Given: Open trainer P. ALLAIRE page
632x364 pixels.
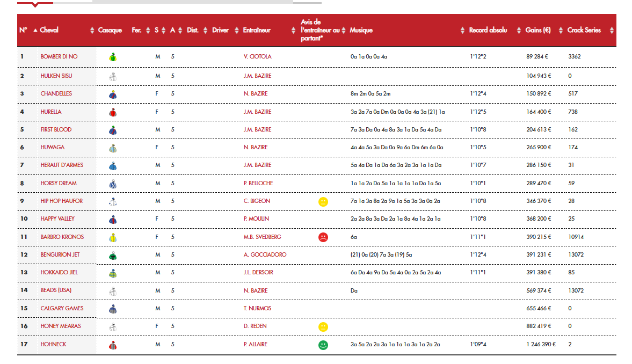Looking at the screenshot, I should pyautogui.click(x=256, y=344).
